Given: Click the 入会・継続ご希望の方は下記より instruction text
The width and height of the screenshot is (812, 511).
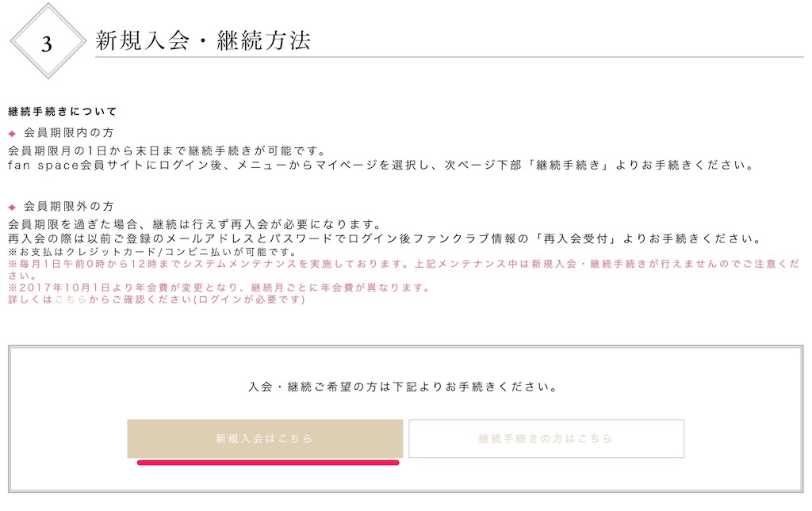Looking at the screenshot, I should tap(403, 387).
